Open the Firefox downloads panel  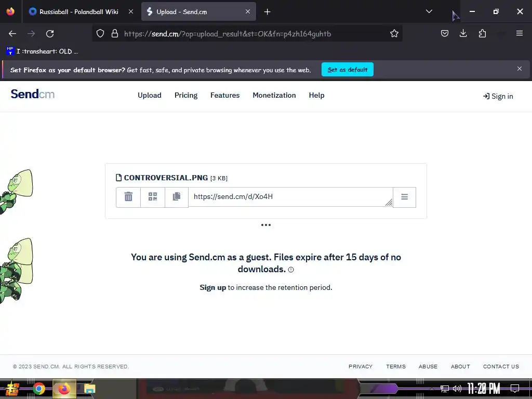[x=463, y=34]
